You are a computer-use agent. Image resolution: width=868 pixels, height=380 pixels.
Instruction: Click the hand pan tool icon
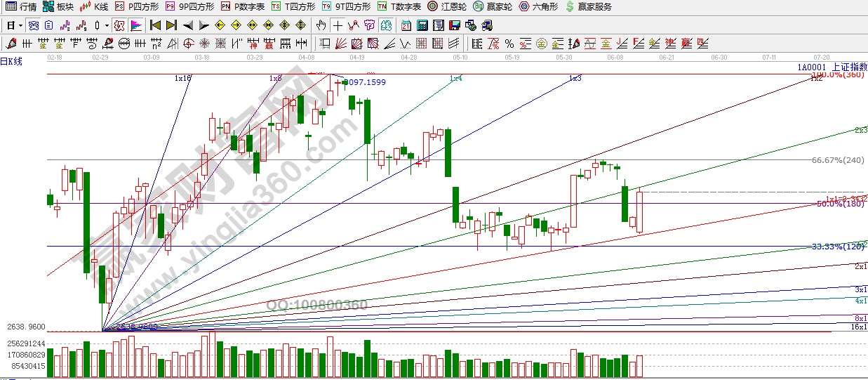click(x=321, y=26)
